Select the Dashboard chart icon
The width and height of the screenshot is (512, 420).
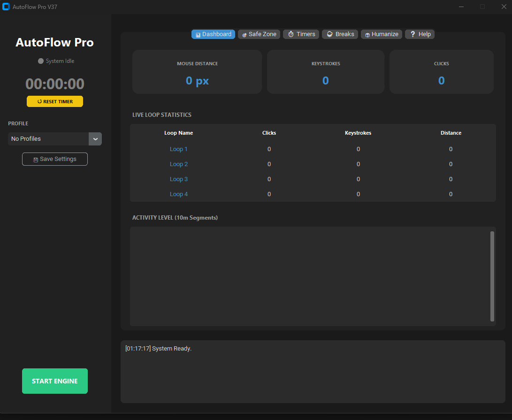[198, 34]
